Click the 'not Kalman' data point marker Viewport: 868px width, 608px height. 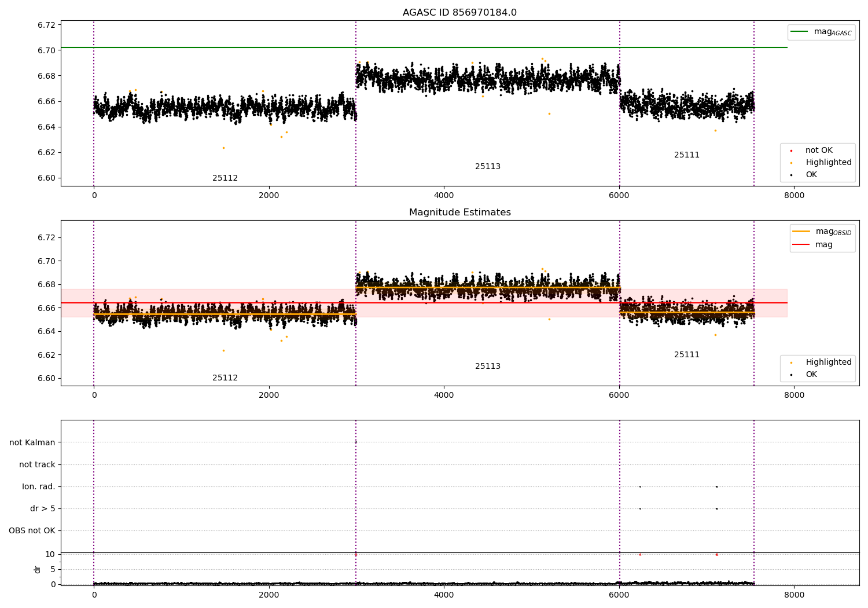coord(356,442)
